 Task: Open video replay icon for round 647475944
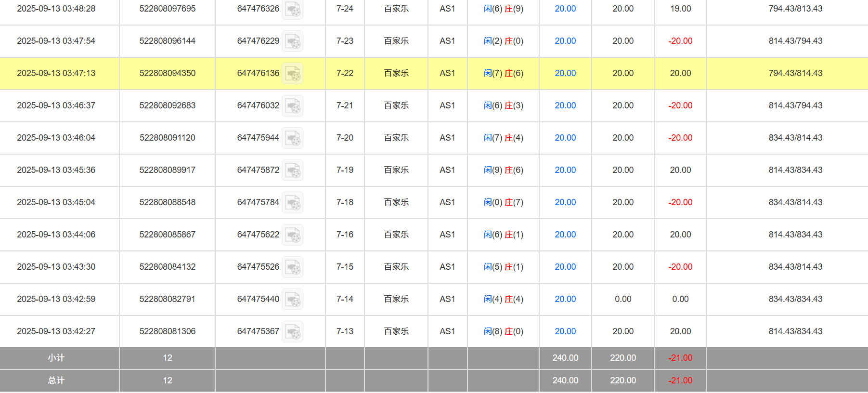click(x=292, y=138)
